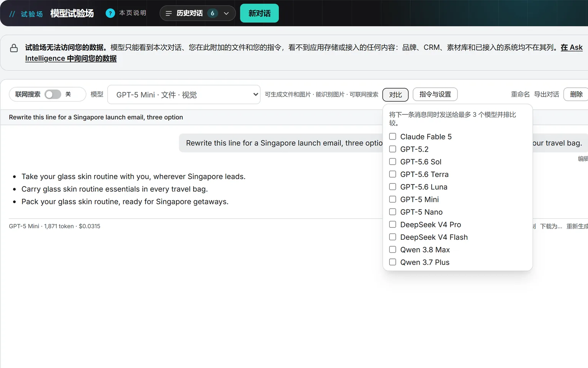Click the 新对话 new chat button
The width and height of the screenshot is (588, 368).
point(259,13)
